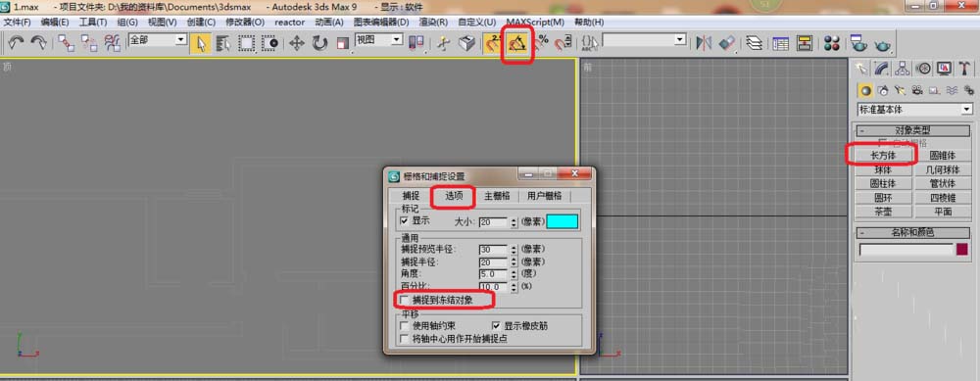
Task: Open the 渲染(R) menu
Action: [x=433, y=22]
